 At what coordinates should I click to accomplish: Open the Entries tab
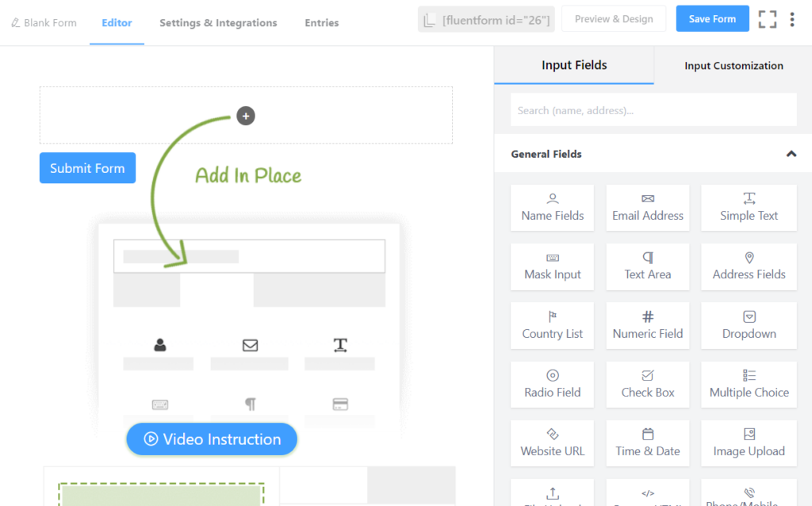322,23
